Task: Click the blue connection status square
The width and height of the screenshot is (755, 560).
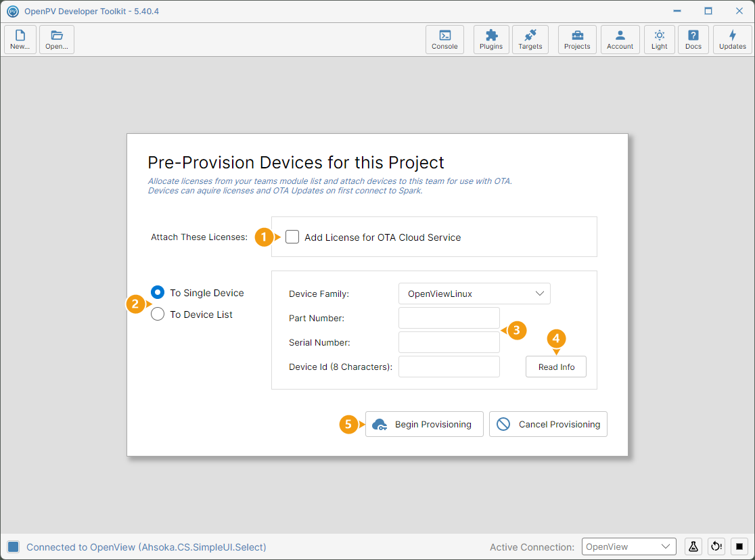Action: 14,547
